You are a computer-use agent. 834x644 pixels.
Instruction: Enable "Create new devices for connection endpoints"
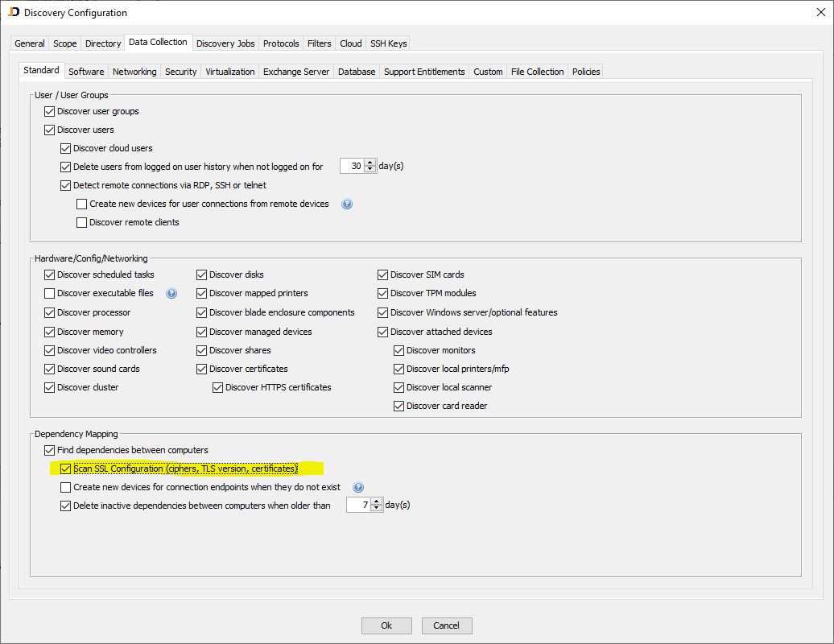pos(65,487)
